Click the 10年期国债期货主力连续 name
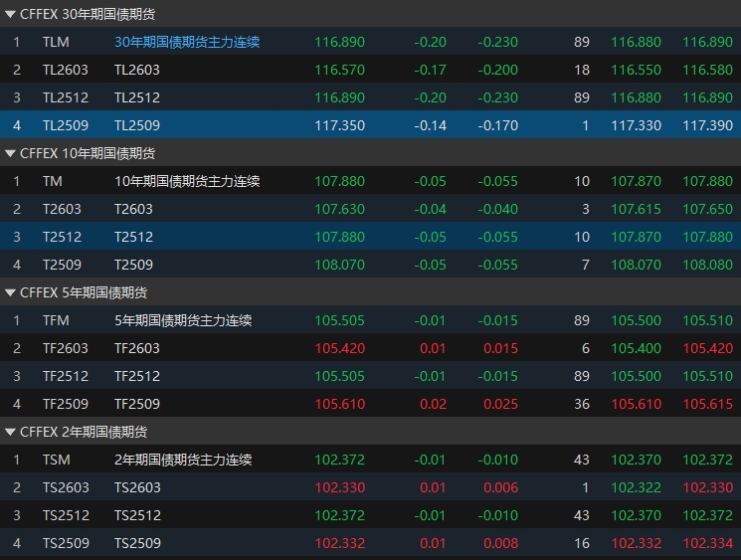The width and height of the screenshot is (741, 560). [187, 181]
